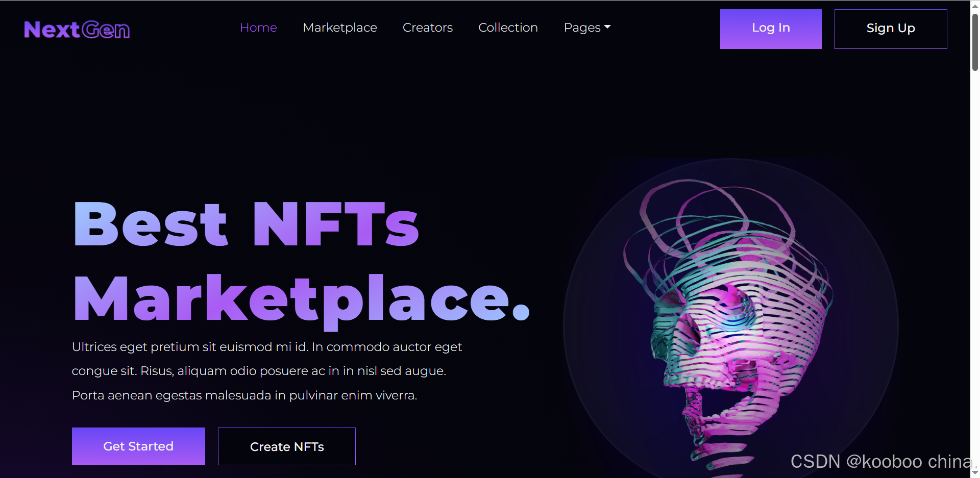This screenshot has height=478, width=980.
Task: Open the Home nav link
Action: 258,28
